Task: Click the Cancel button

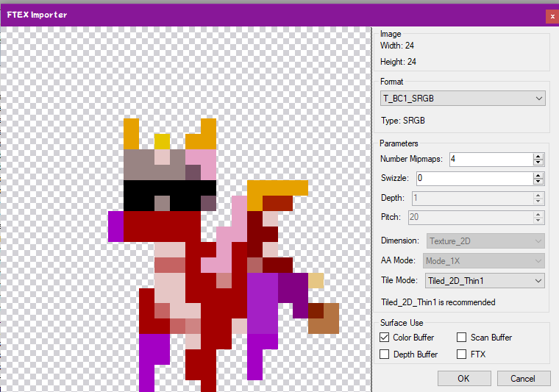Action: pyautogui.click(x=524, y=378)
